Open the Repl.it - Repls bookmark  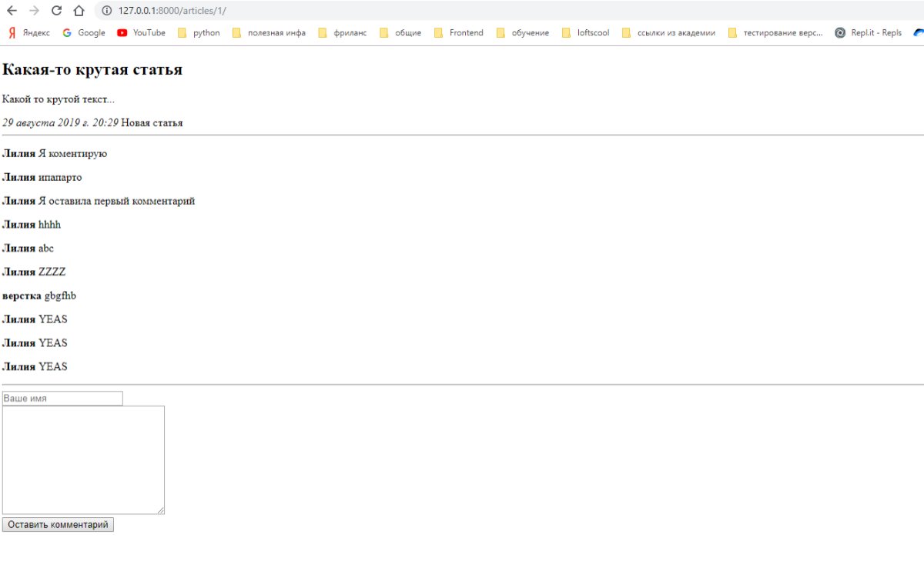[868, 33]
